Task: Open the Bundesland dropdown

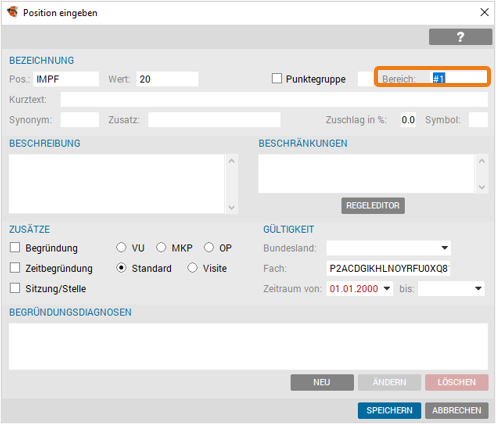Action: (x=444, y=248)
